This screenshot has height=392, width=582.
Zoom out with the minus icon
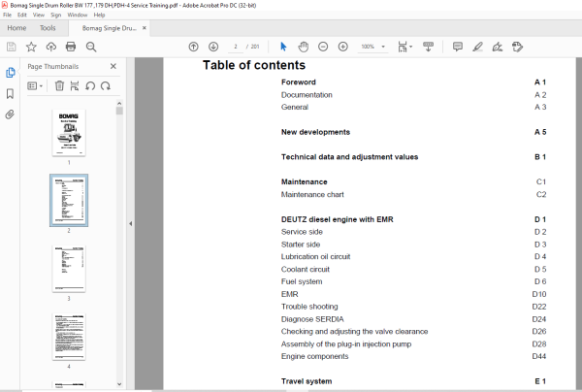point(323,47)
